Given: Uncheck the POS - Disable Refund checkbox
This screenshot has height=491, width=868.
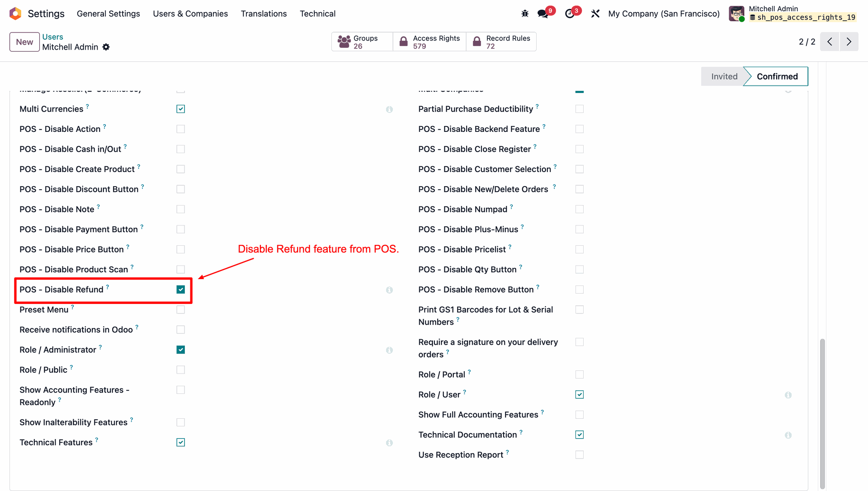Looking at the screenshot, I should (x=181, y=290).
